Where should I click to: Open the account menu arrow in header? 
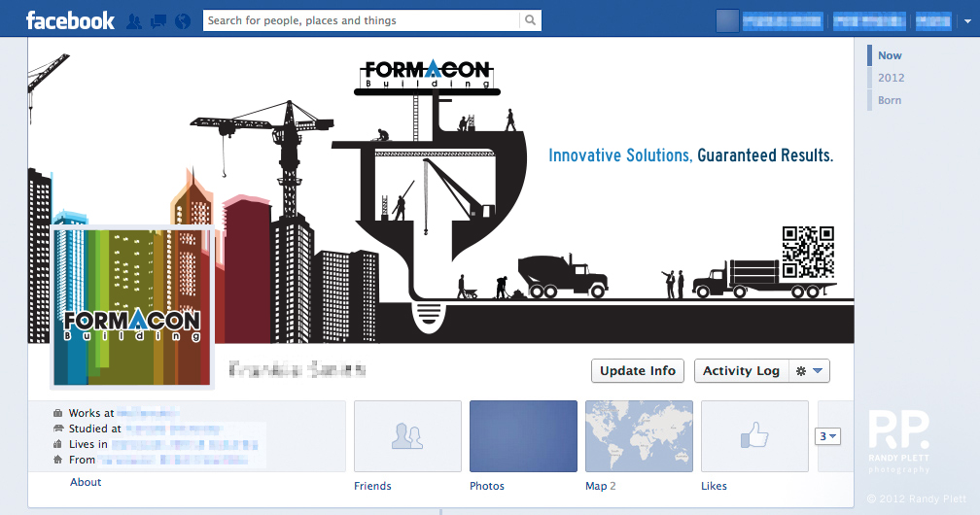[967, 20]
